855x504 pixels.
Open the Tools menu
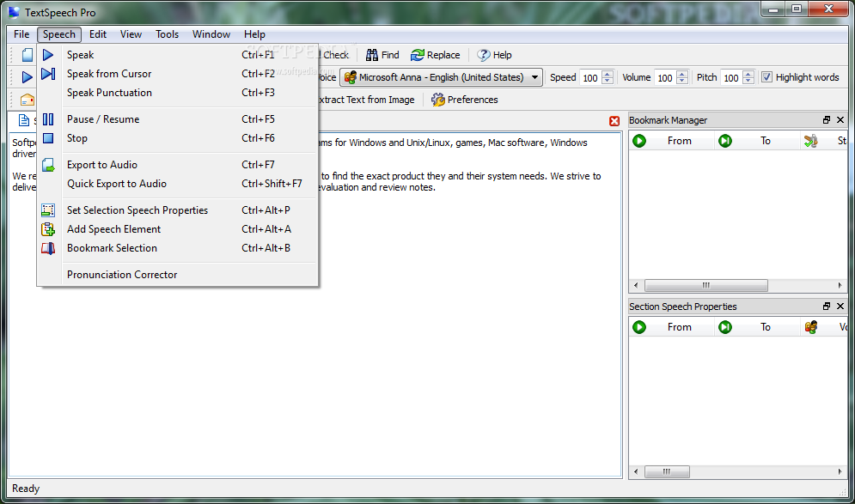167,34
